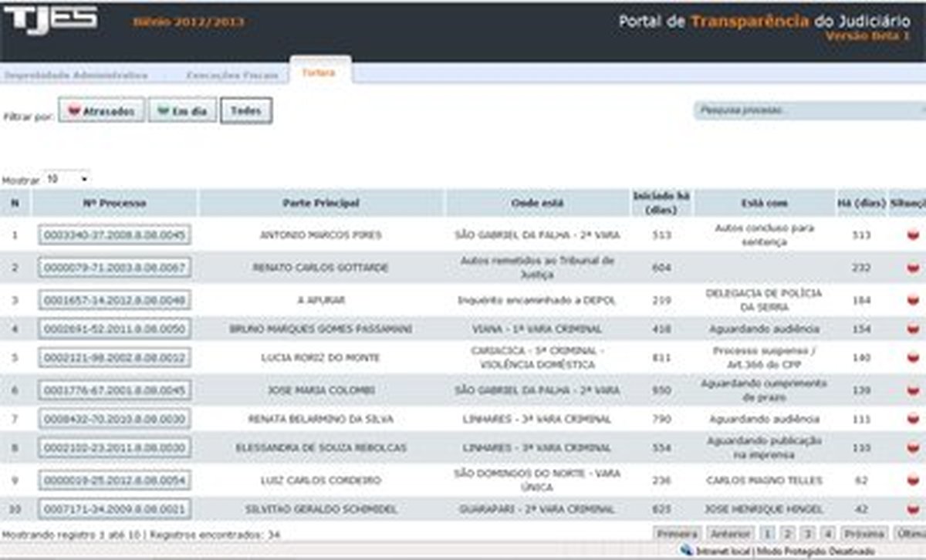Switch to Improbidade Administrativa tab
This screenshot has width=926, height=560.
point(76,76)
